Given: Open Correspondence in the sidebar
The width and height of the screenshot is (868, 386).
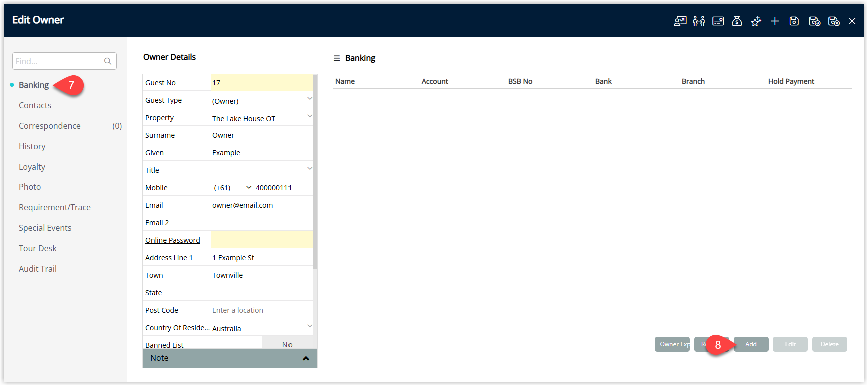Looking at the screenshot, I should pyautogui.click(x=50, y=126).
